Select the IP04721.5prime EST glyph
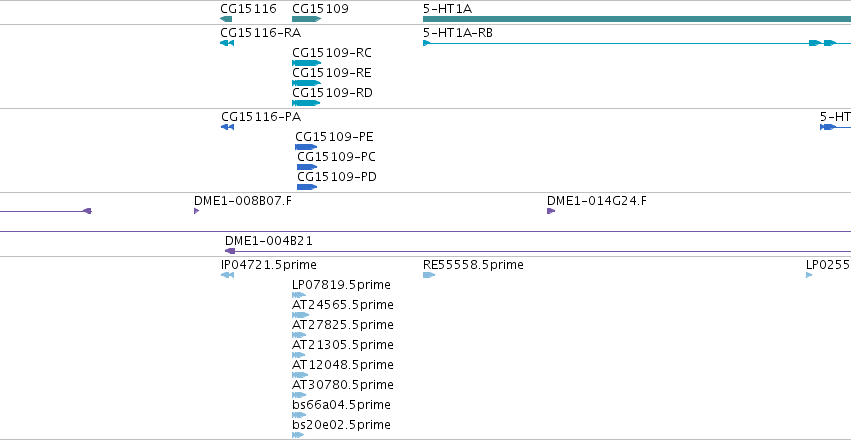The image size is (851, 440). (x=227, y=275)
